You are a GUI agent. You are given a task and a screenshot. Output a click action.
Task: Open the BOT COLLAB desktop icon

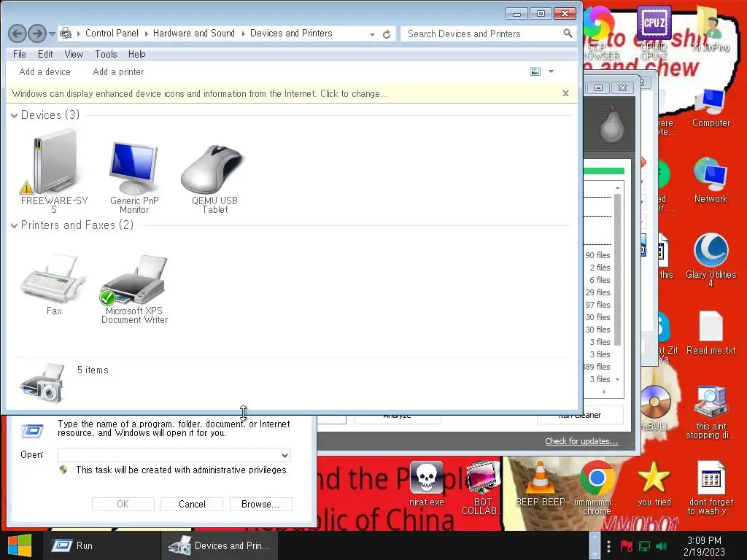[x=483, y=488]
